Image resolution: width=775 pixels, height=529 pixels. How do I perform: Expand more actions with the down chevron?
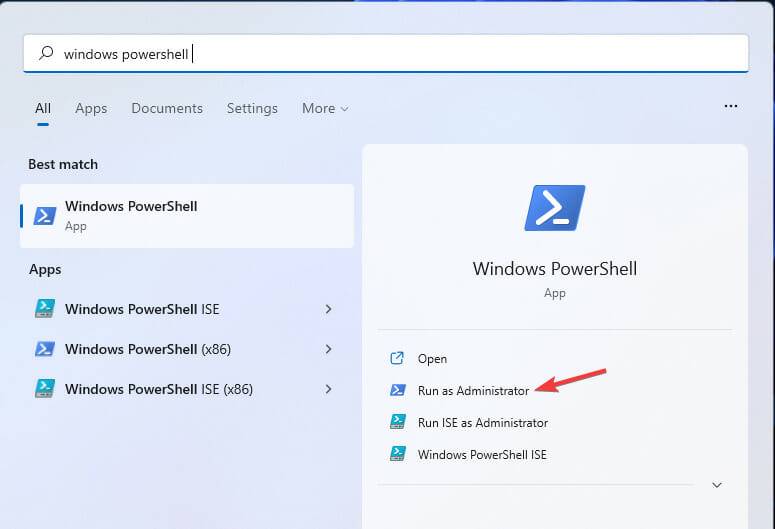(x=717, y=485)
